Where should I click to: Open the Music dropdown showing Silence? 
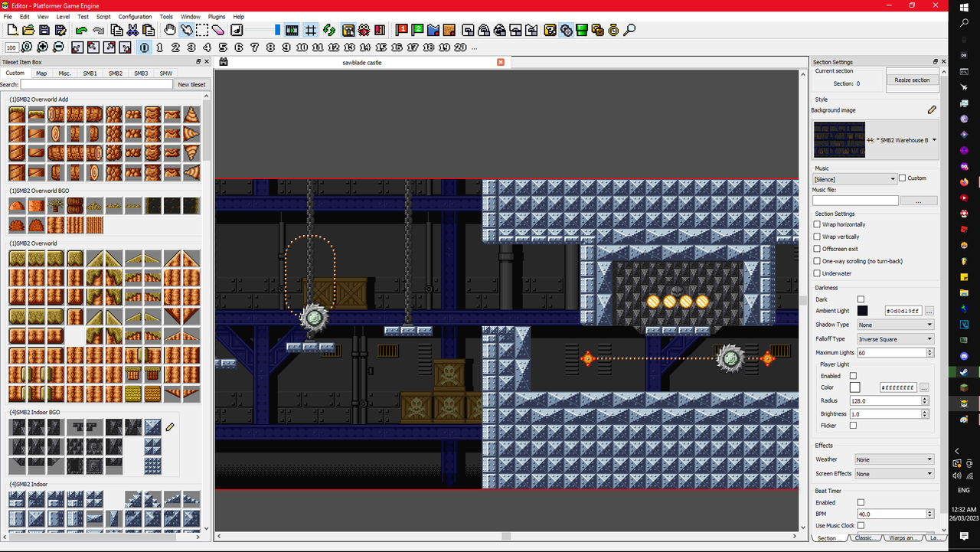click(854, 178)
